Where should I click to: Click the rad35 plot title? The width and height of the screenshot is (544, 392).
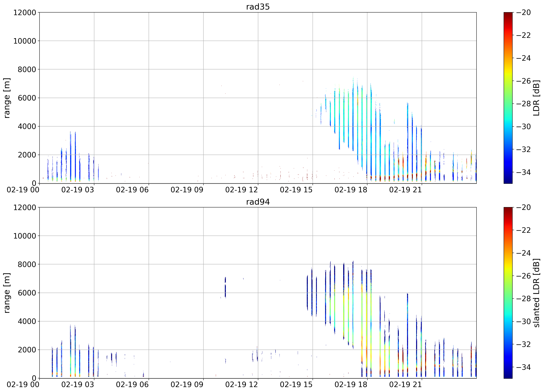[258, 7]
